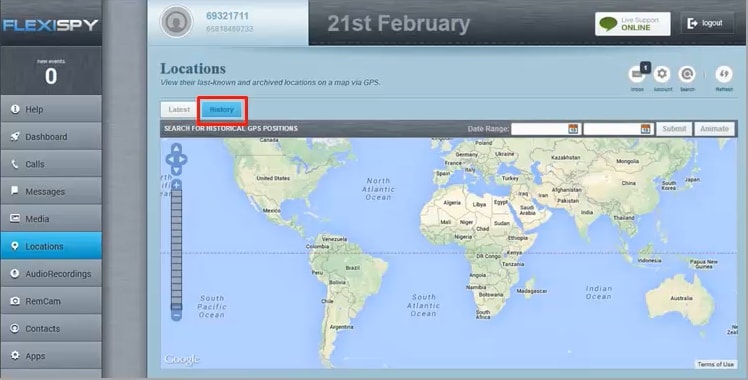Click the map pan arrows control
The height and width of the screenshot is (380, 748).
tap(176, 159)
